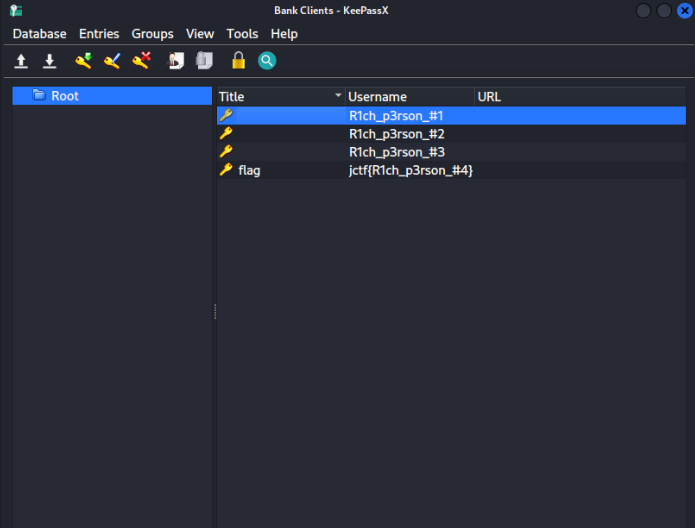Click the Title column sort arrow
The image size is (695, 528).
[338, 95]
